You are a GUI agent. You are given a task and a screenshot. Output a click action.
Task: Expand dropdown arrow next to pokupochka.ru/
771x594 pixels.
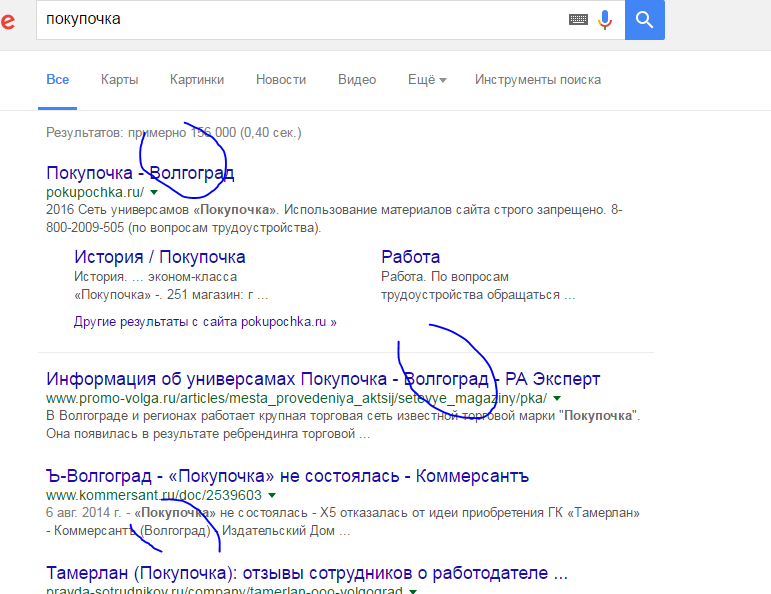(154, 192)
